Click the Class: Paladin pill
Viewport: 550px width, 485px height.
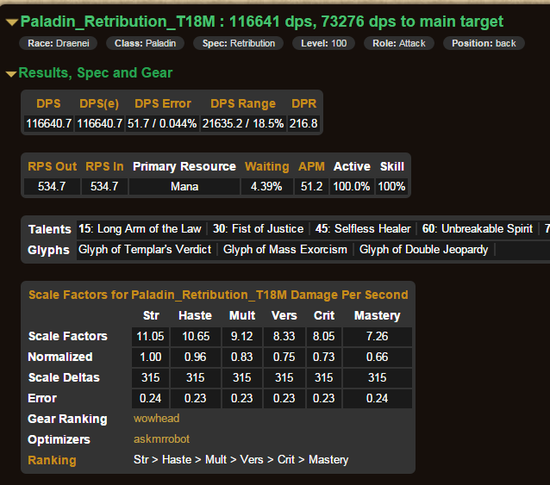(145, 43)
